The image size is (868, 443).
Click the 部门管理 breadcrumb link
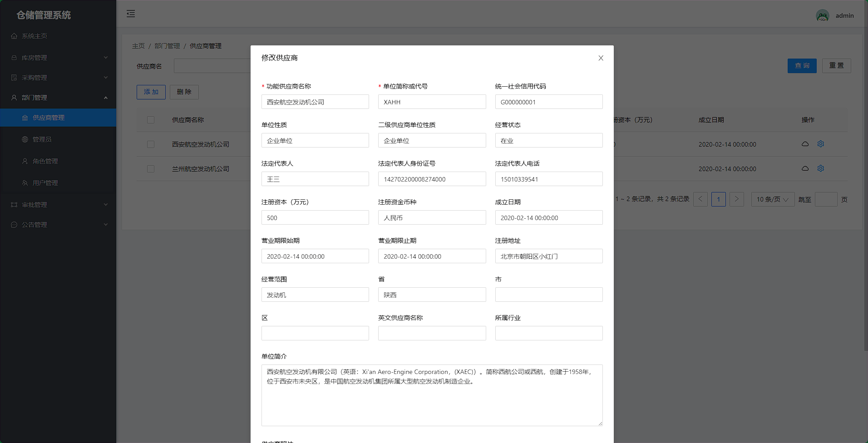[x=167, y=46]
